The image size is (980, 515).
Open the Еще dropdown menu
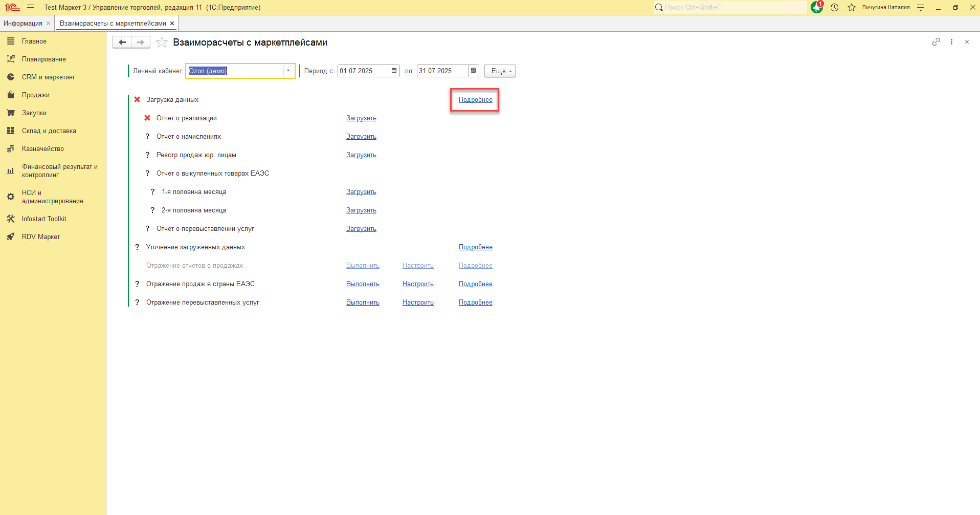500,71
